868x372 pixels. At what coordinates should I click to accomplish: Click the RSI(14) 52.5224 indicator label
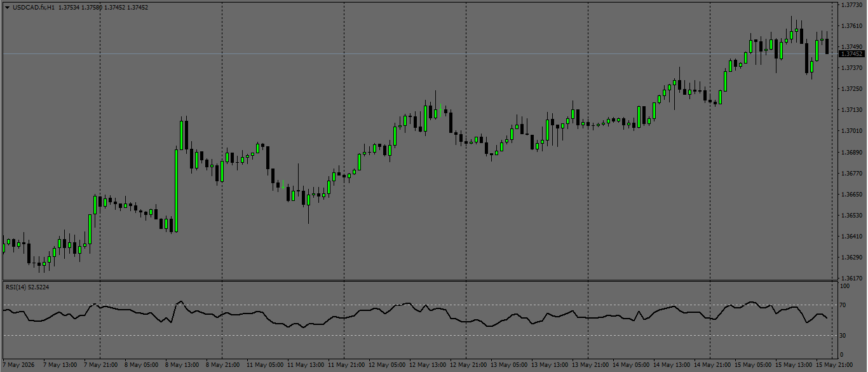[x=27, y=287]
